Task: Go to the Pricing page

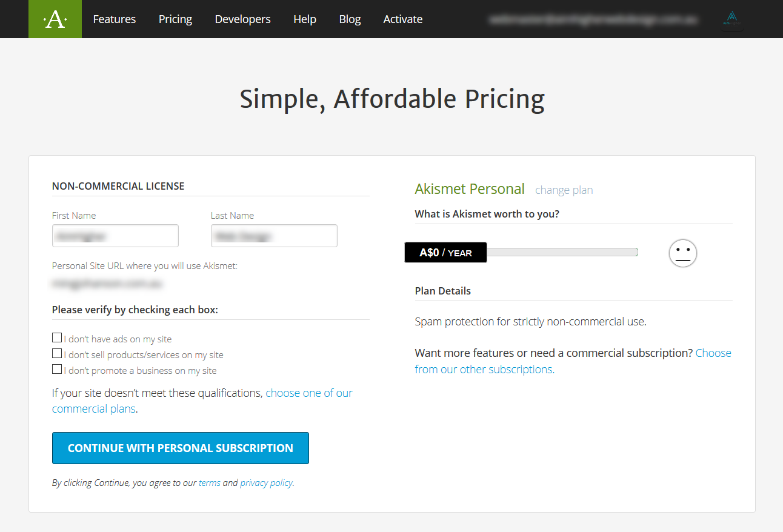Action: click(175, 19)
